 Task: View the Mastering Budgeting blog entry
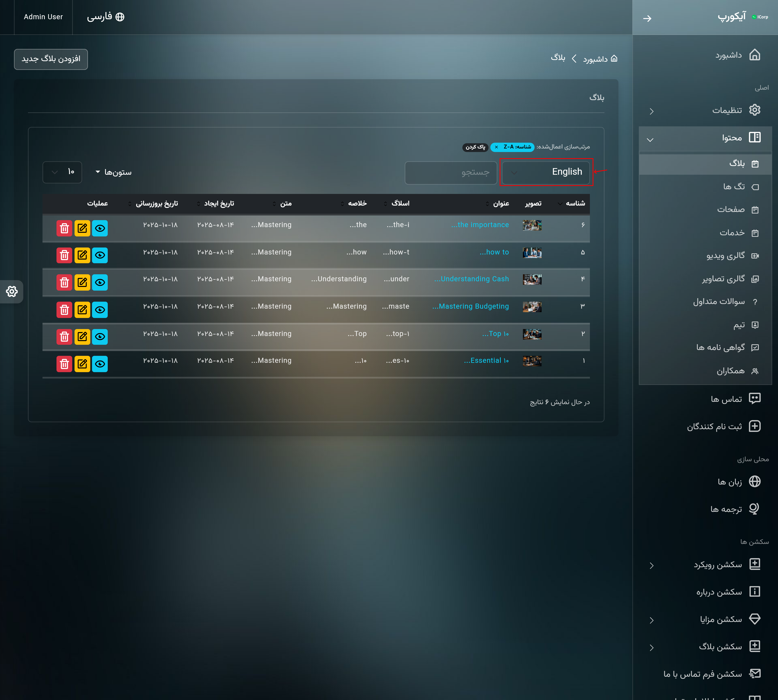coord(100,310)
